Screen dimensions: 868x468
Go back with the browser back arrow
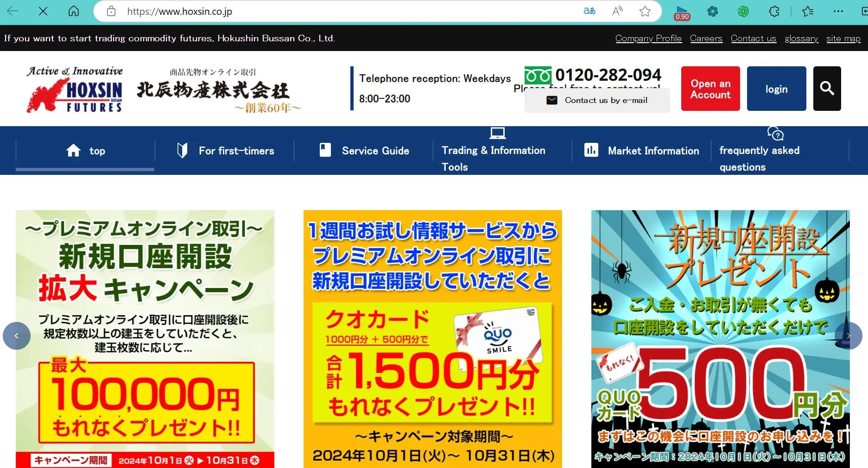pyautogui.click(x=13, y=11)
